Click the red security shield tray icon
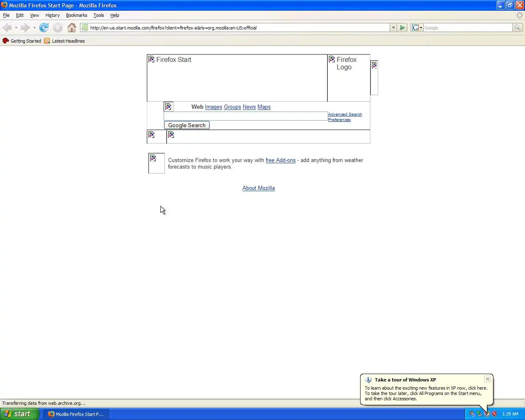525x420 pixels. (494, 414)
